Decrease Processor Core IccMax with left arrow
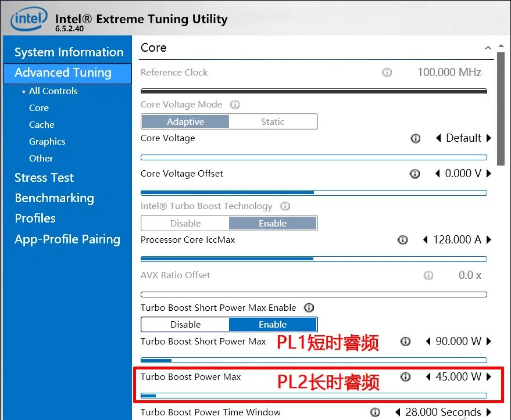The image size is (511, 420). [426, 240]
